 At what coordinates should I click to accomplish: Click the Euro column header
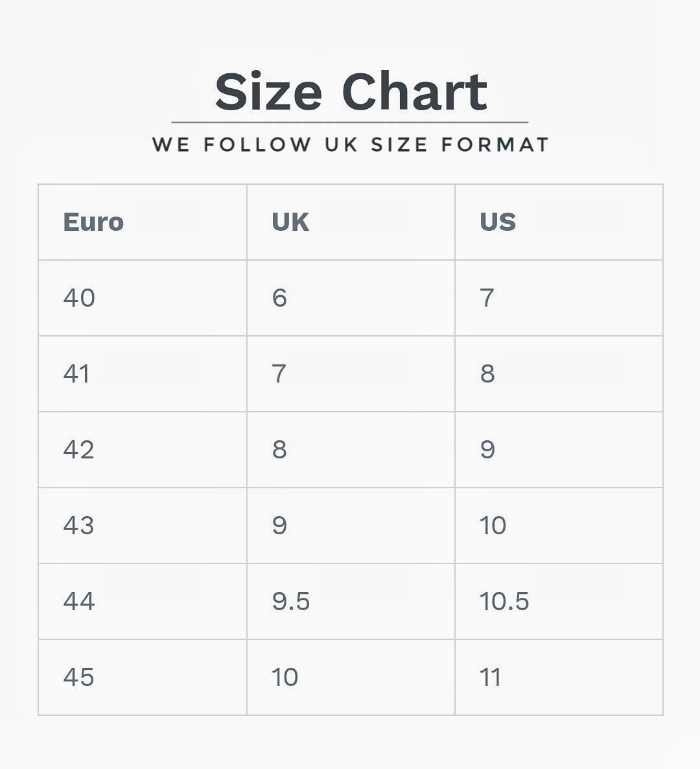(143, 222)
